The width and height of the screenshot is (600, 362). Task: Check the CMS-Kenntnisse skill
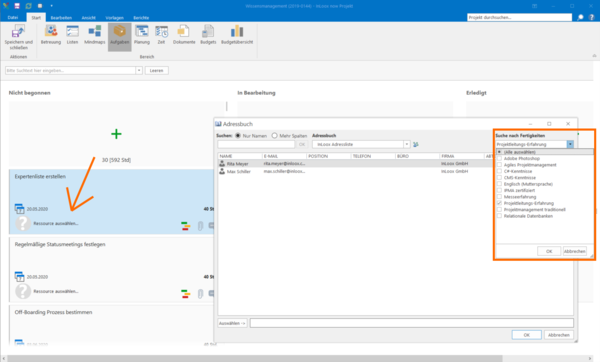(499, 178)
